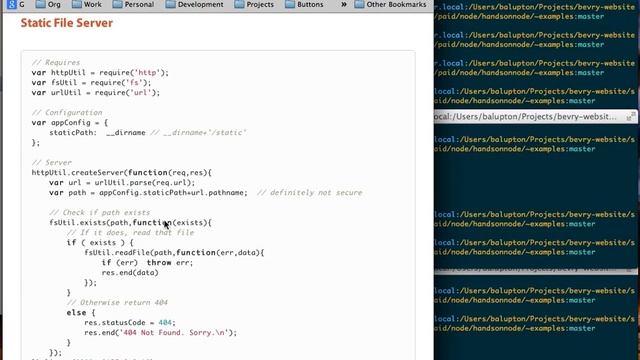Click the Static File Server heading
640x360 pixels.
(67, 23)
